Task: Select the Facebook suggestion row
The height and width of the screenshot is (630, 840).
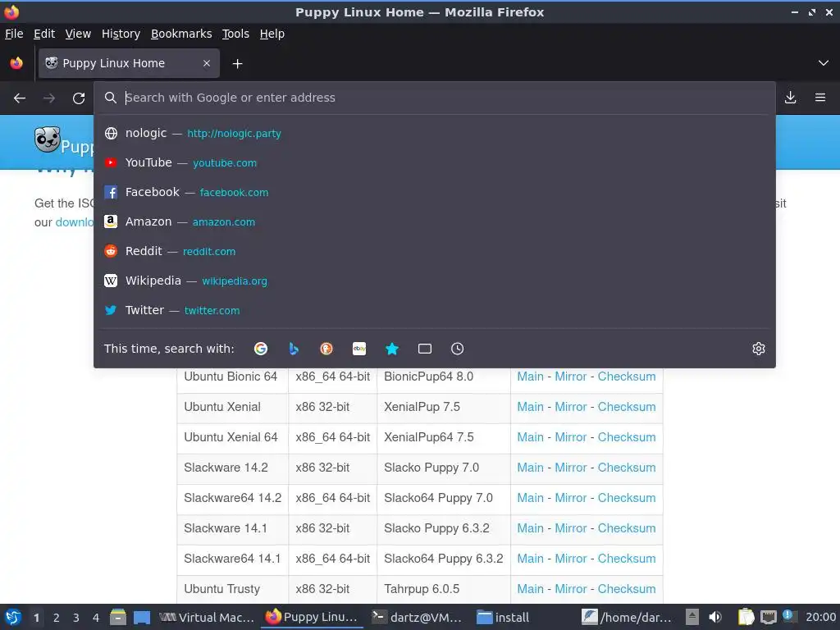Action: tap(435, 192)
